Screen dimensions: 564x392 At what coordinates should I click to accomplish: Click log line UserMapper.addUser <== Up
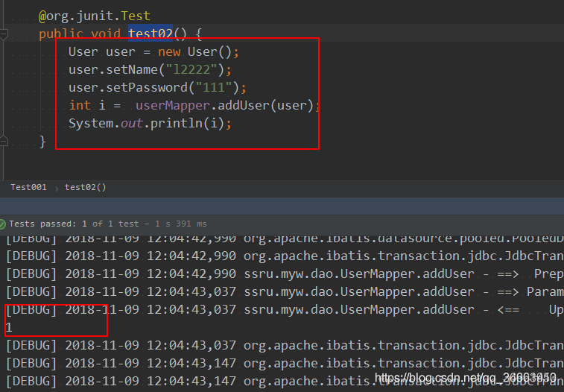pyautogui.click(x=285, y=309)
